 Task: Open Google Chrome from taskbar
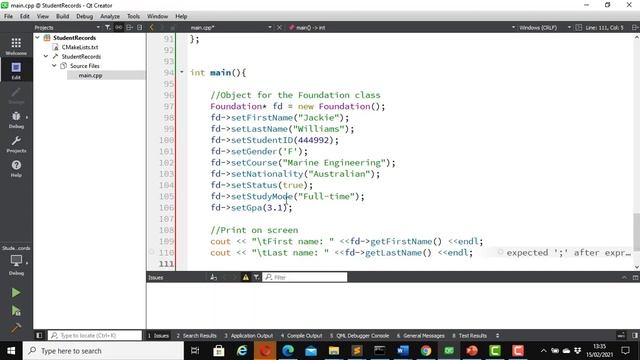426,351
